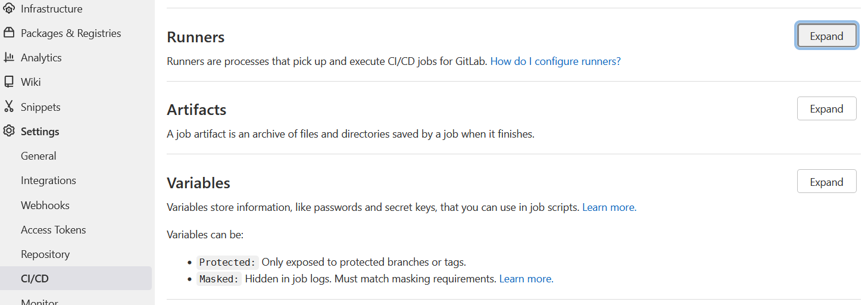The height and width of the screenshot is (305, 868).
Task: Expand the Variables section
Action: (826, 182)
